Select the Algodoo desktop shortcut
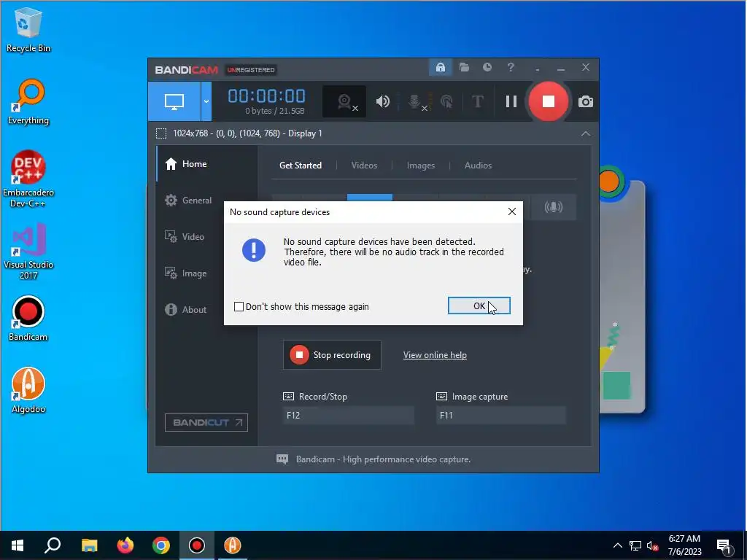 click(28, 391)
